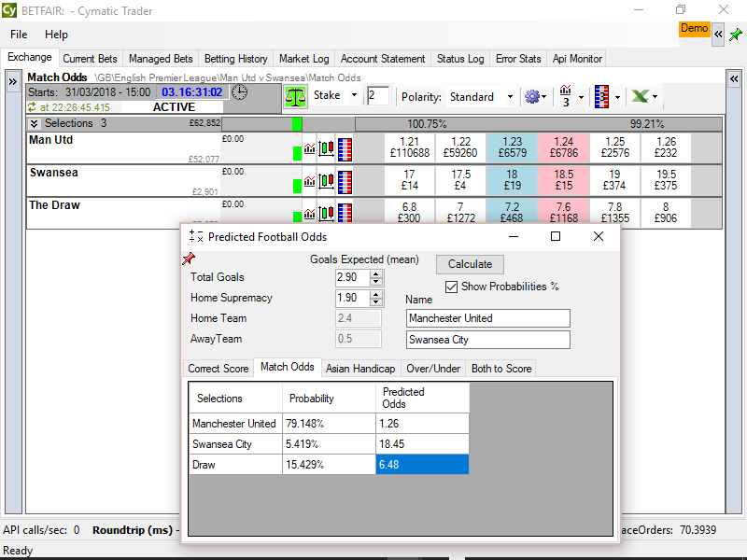Click the Excel export icon in the toolbar

pos(640,96)
